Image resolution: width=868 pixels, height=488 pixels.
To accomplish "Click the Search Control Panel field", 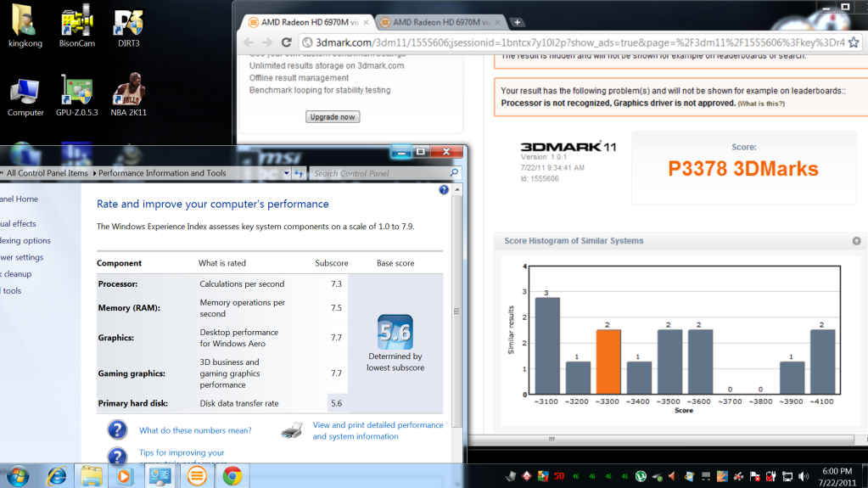I will 385,173.
